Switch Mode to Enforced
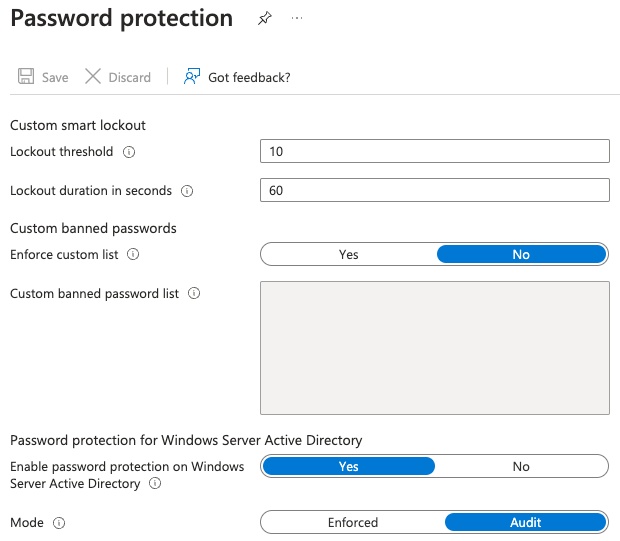Screen dimensions: 620x541 [352, 523]
